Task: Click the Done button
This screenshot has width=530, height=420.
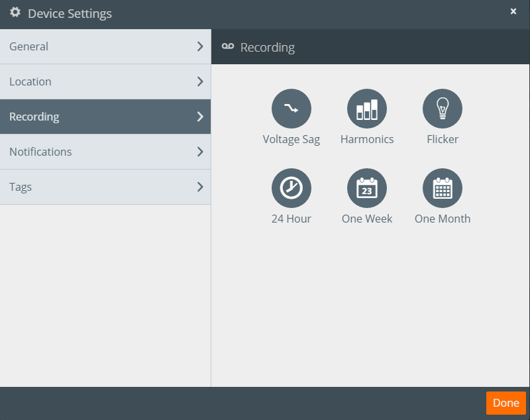Action: [505, 403]
